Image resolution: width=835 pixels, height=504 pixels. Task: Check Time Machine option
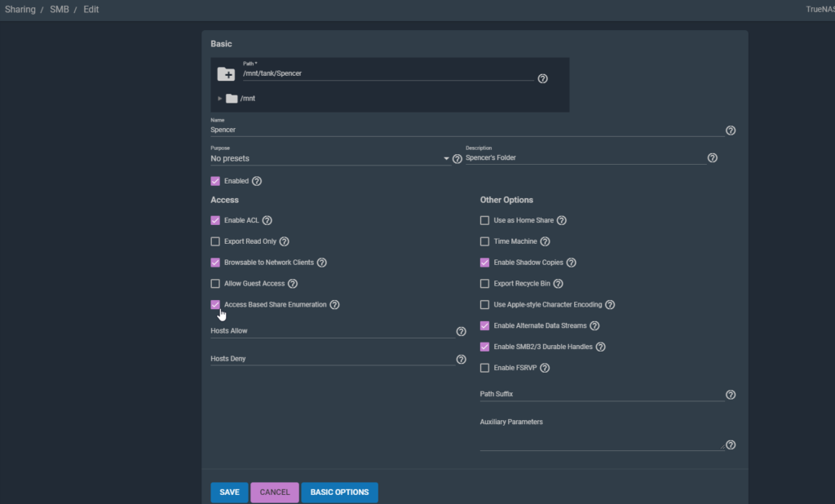(484, 241)
